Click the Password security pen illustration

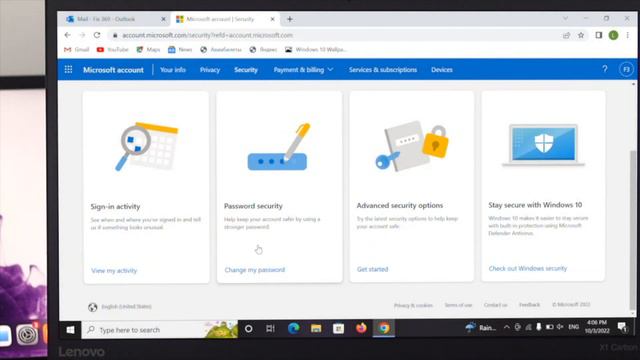pyautogui.click(x=279, y=147)
